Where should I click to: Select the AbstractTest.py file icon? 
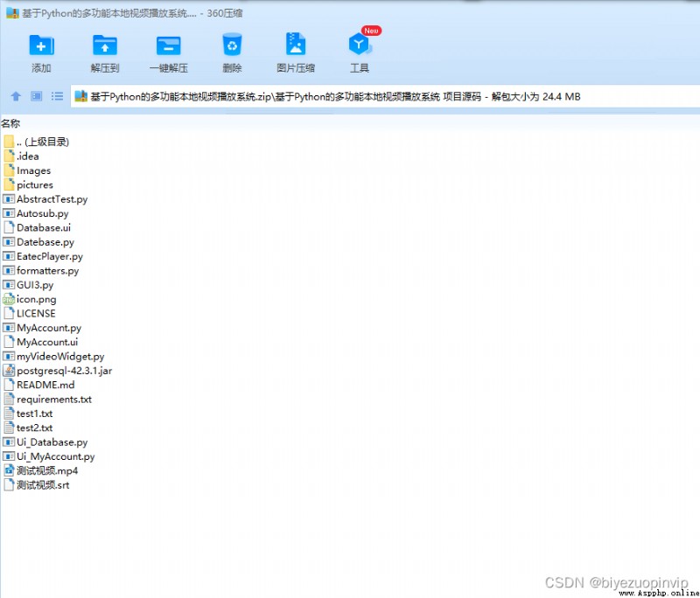[x=9, y=198]
